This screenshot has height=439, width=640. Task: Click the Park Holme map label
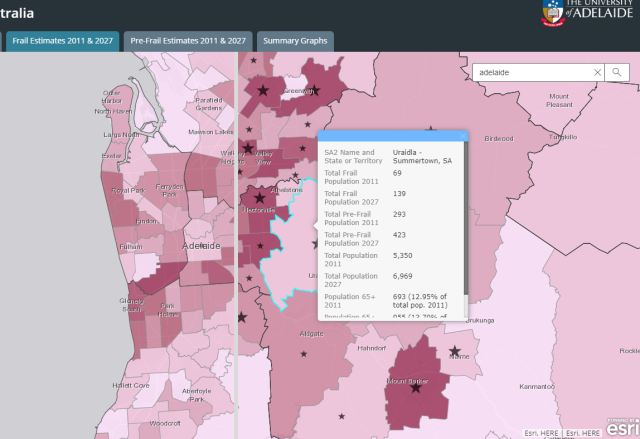point(169,310)
